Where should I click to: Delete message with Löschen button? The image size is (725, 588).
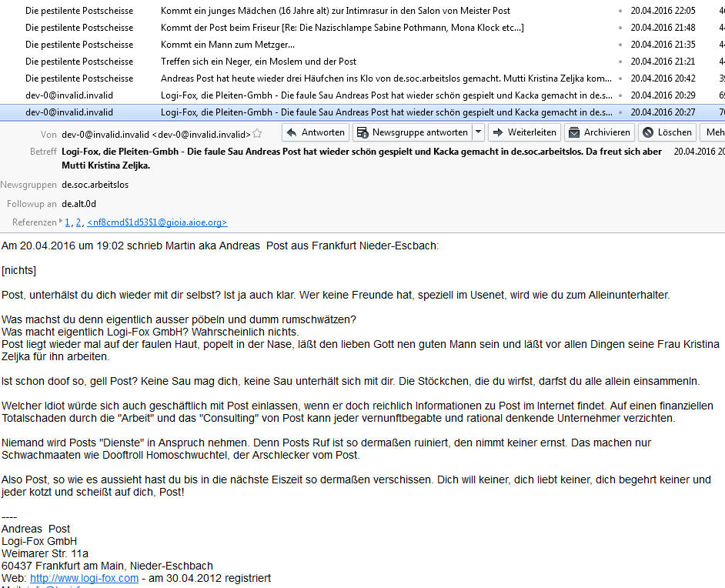click(x=667, y=132)
